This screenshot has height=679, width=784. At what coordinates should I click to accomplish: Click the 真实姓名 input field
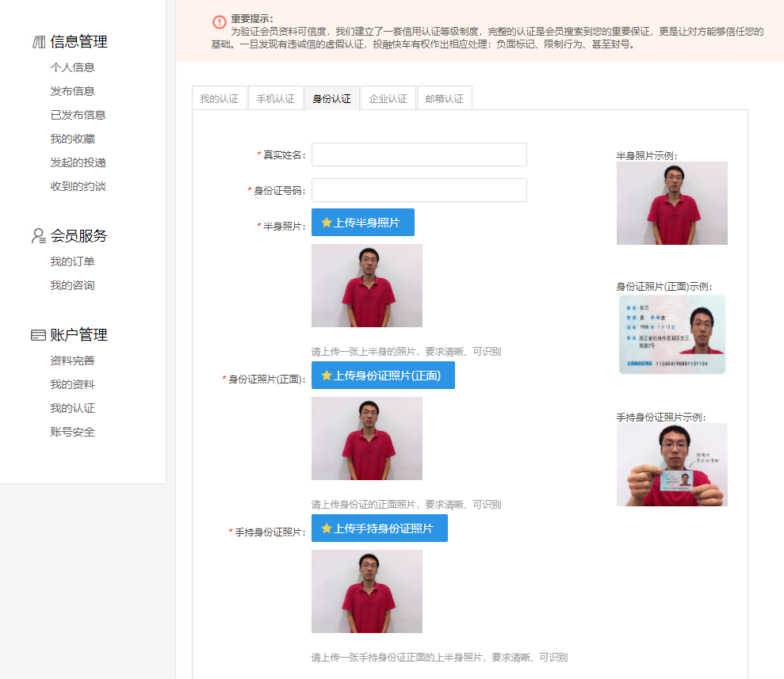[x=419, y=154]
